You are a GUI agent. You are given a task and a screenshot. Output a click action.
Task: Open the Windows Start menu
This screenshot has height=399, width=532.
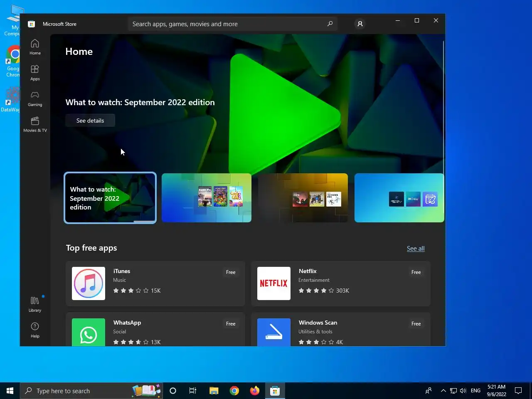10,391
